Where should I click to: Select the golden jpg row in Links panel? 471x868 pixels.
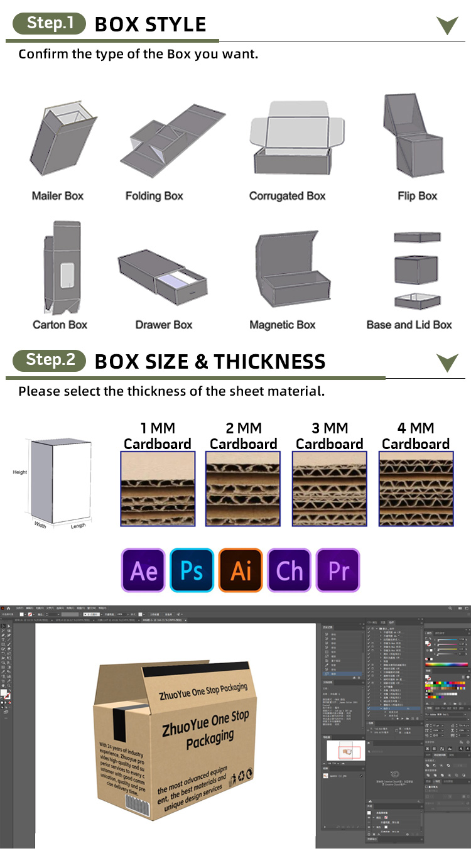344,776
